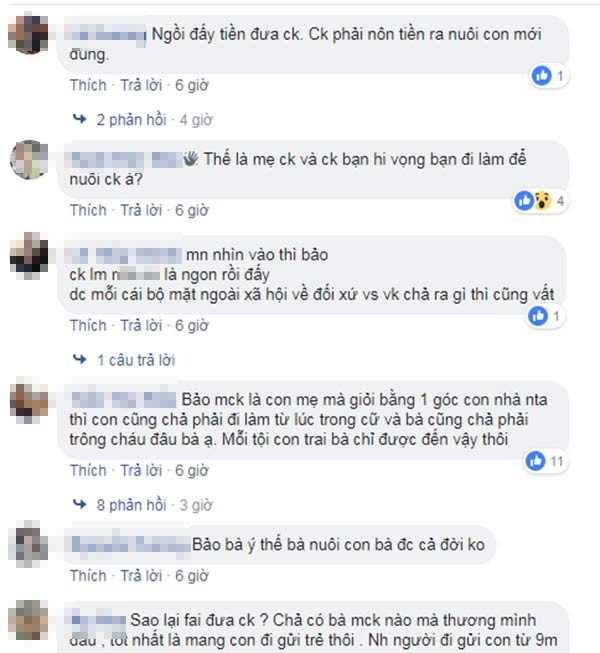Viewport: 600px width, 653px height.
Task: Open avatar of 'Bảo bà ý' commenter
Action: tap(29, 544)
